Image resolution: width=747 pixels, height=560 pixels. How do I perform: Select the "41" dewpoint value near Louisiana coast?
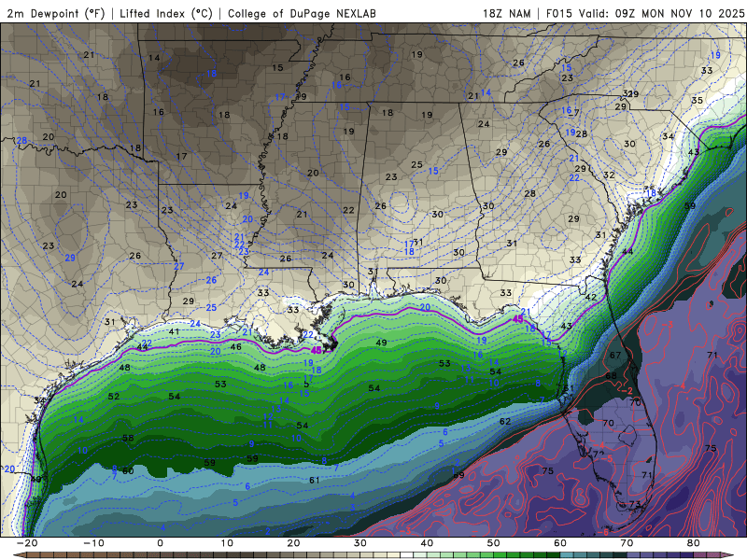click(174, 332)
